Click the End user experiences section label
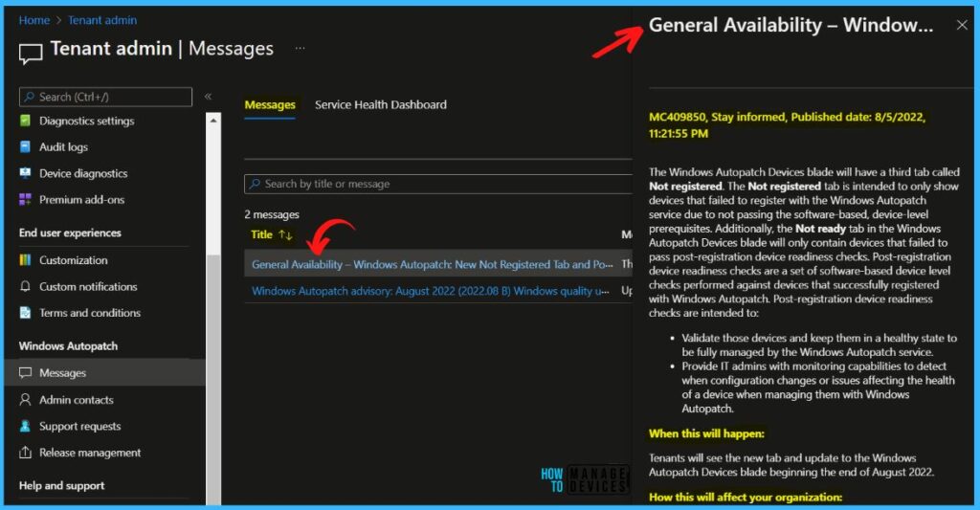980x510 pixels. tap(70, 233)
